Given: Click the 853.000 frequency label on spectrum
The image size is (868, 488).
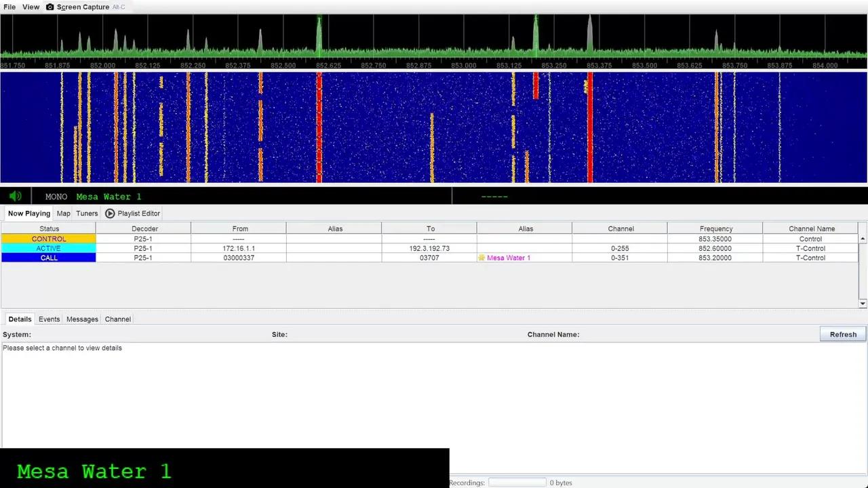Looking at the screenshot, I should pyautogui.click(x=463, y=66).
